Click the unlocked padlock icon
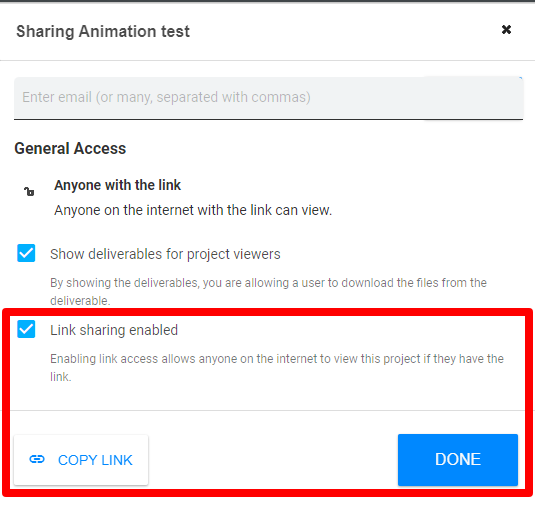Viewport: 535px width, 507px height. (x=29, y=191)
